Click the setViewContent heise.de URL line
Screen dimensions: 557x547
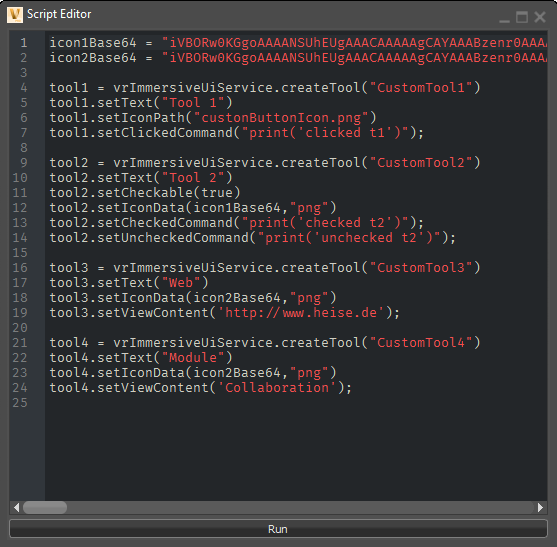tap(225, 313)
